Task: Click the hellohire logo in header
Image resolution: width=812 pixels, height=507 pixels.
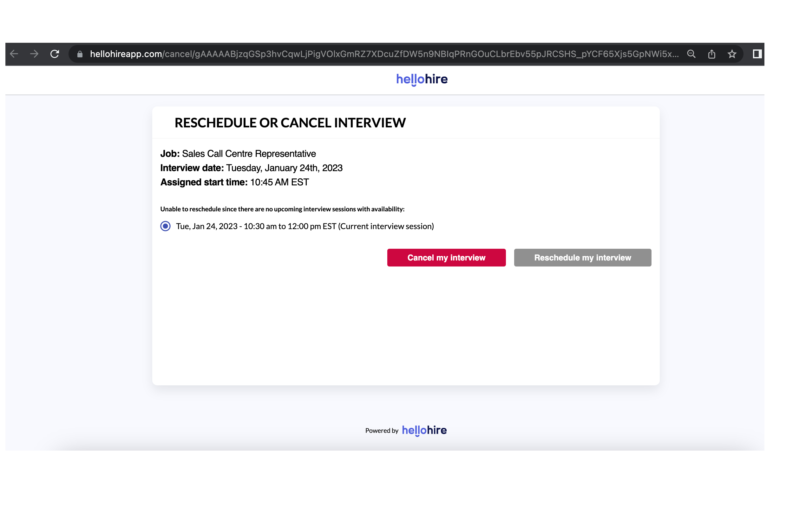Action: click(x=422, y=80)
